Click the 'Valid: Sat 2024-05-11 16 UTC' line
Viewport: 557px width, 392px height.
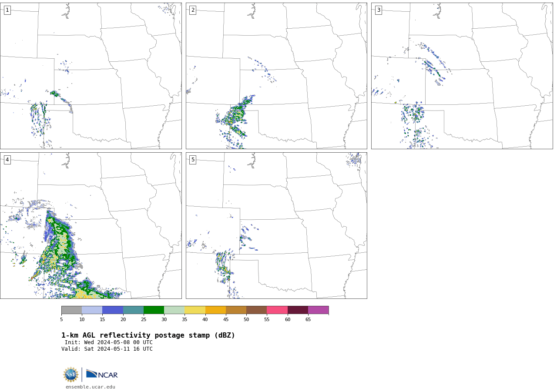[x=107, y=349]
